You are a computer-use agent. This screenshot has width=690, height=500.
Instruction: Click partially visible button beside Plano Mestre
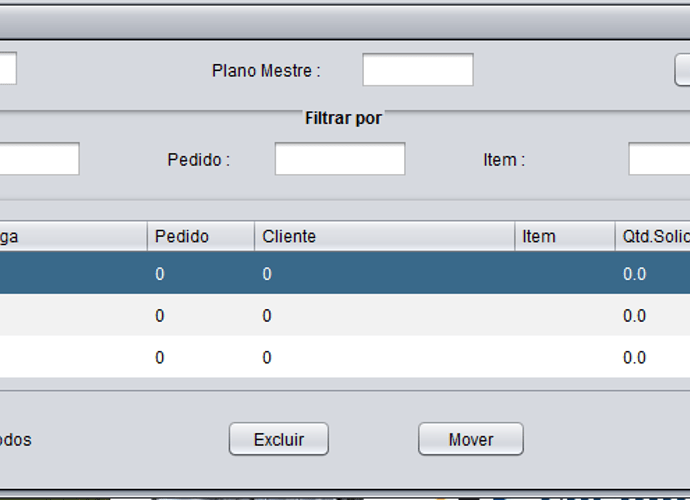coord(682,70)
